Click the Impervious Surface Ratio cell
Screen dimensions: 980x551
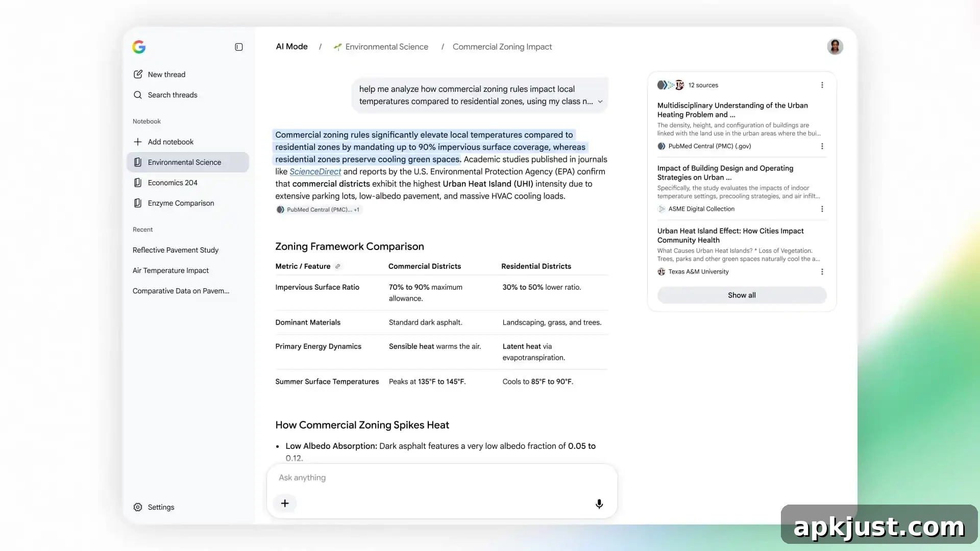tap(317, 287)
